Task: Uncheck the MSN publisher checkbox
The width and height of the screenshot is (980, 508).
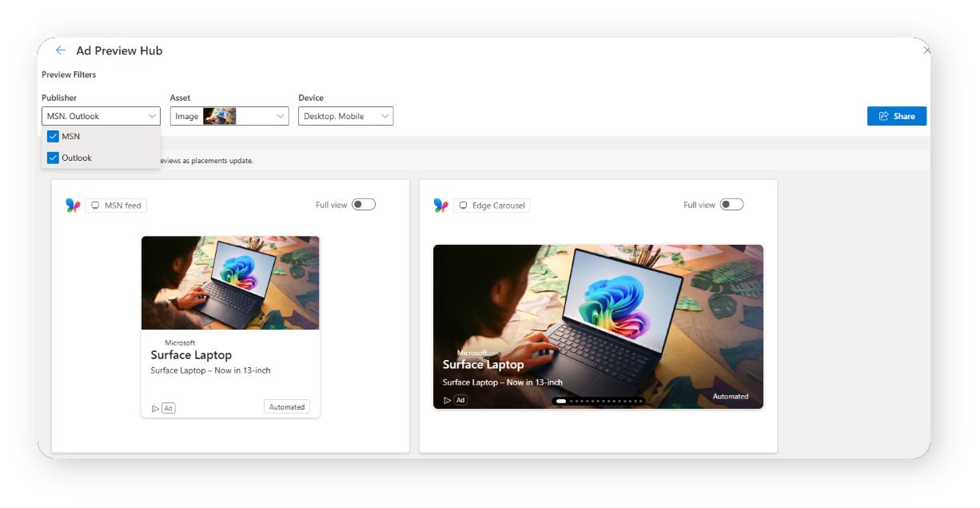Action: point(54,136)
